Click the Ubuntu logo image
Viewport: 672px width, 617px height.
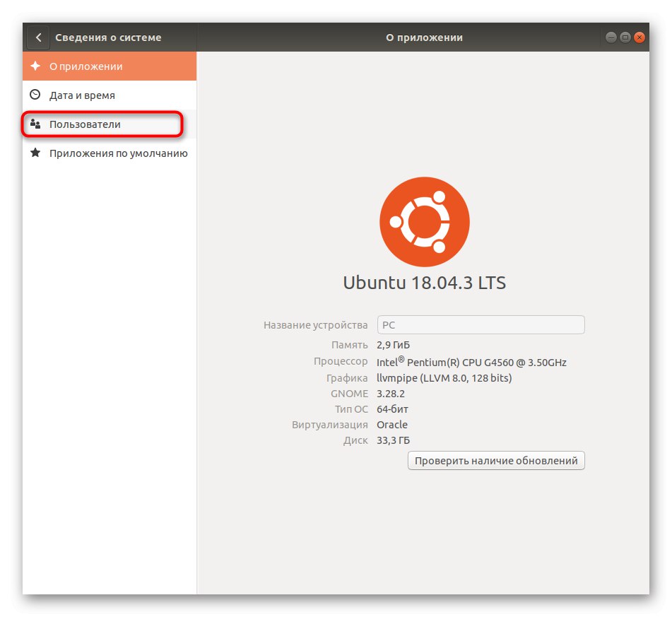click(424, 222)
